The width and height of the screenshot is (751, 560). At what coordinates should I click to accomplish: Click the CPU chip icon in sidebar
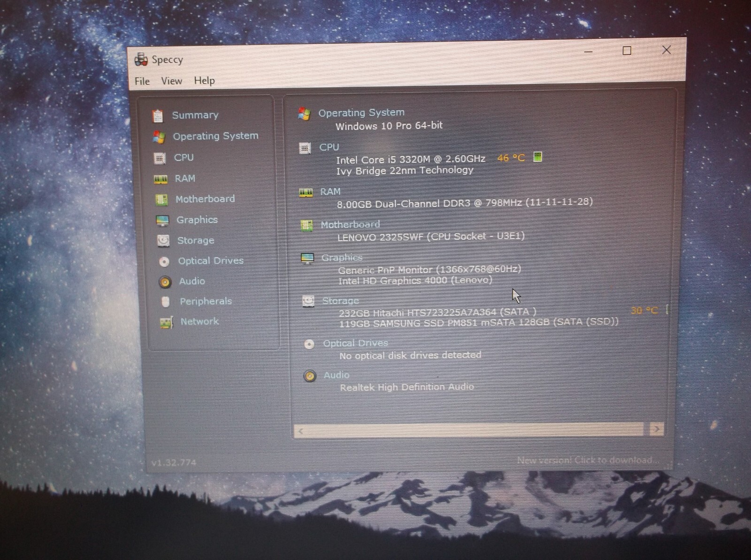coord(160,158)
